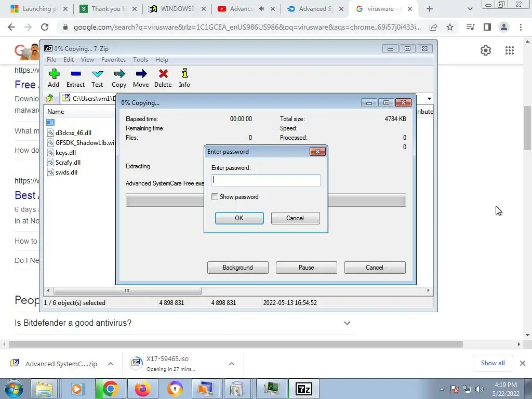Go back in Chrome

click(x=11, y=27)
